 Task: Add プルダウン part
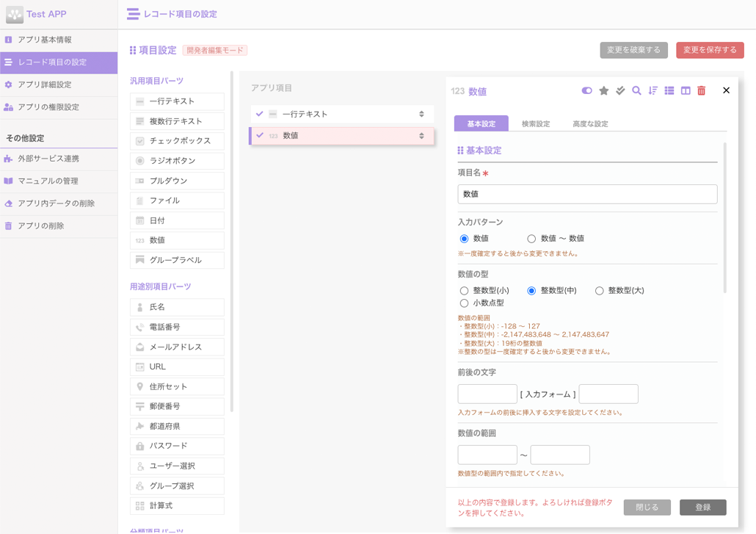[177, 181]
